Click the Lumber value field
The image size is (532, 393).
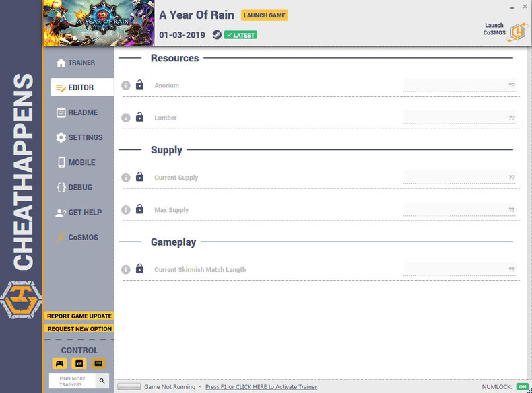pos(461,118)
